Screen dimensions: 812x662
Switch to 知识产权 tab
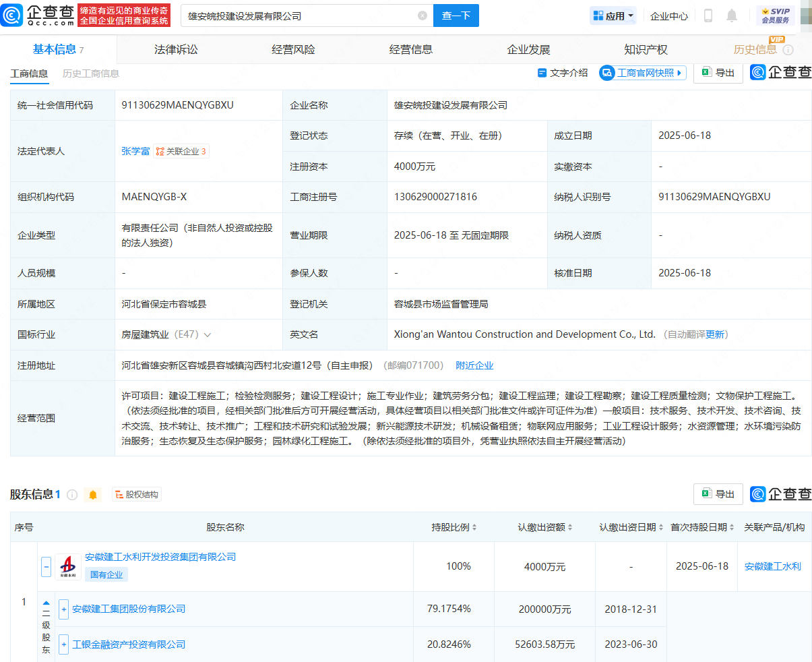646,49
